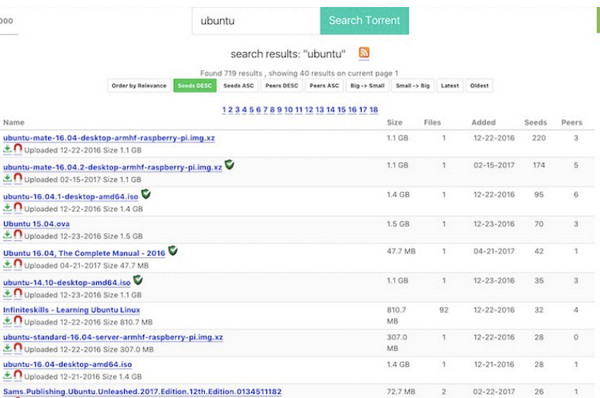600x398 pixels.
Task: Click the Search Torrent button
Action: (x=364, y=21)
